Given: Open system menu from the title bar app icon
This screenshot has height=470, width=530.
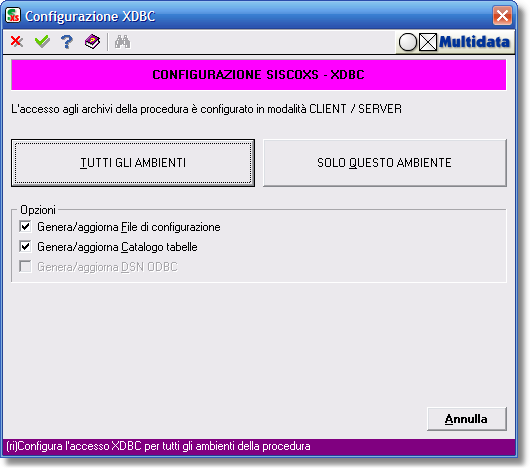Looking at the screenshot, I should (x=13, y=16).
